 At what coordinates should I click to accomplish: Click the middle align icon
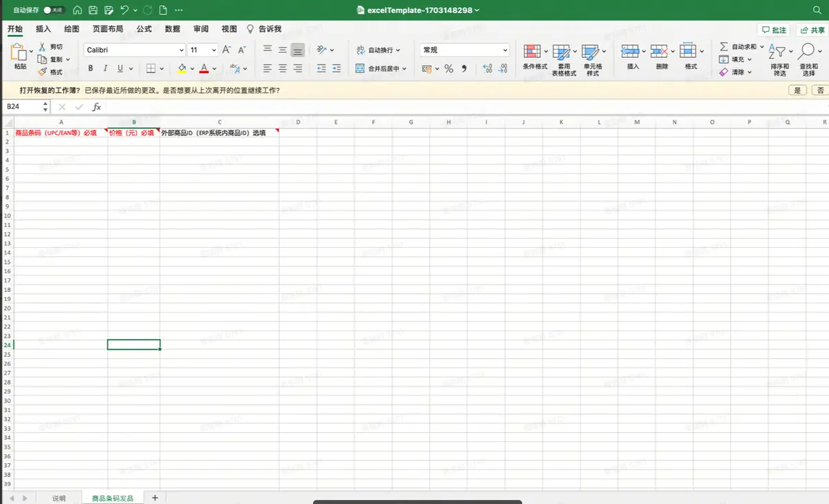point(283,50)
